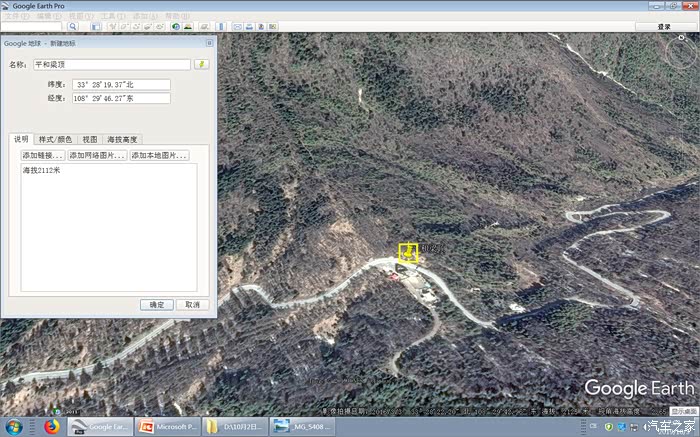Click the yellow pushpin placemark on the map
The image size is (700, 437).
tap(408, 254)
